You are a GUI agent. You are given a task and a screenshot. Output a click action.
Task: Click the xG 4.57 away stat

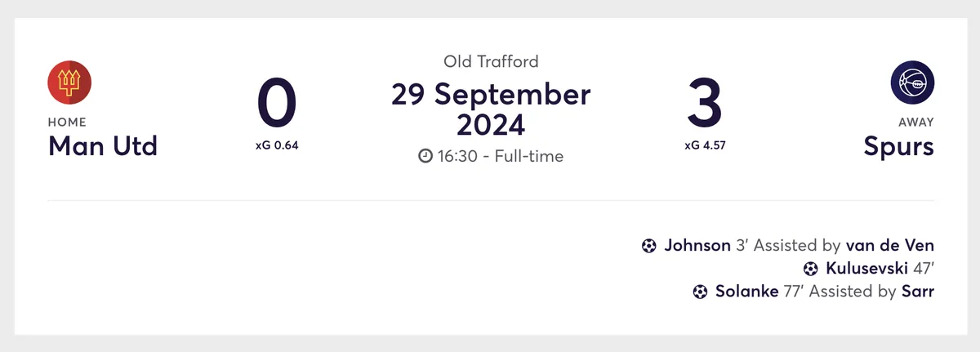click(x=705, y=146)
